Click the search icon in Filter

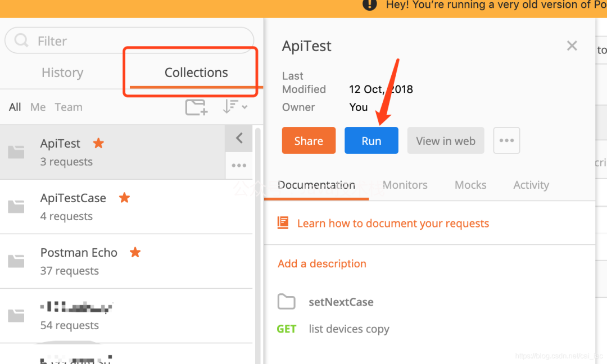click(21, 40)
